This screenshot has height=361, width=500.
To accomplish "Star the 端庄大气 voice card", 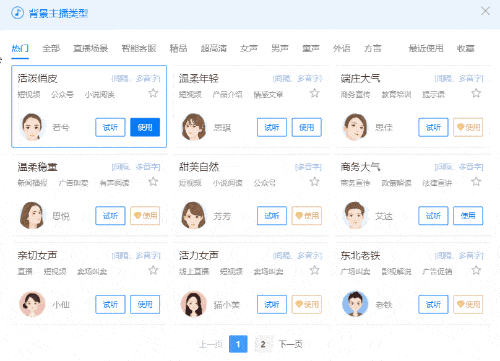I will (x=476, y=93).
